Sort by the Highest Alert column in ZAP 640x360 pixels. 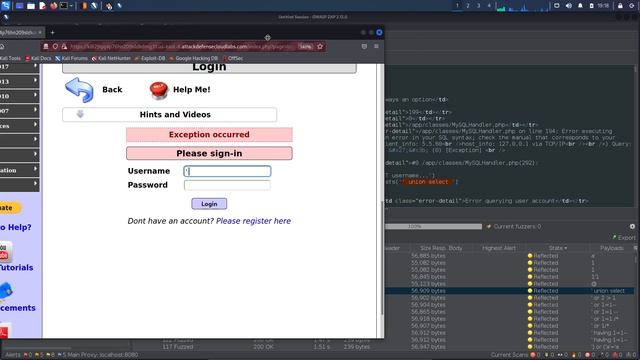499,248
